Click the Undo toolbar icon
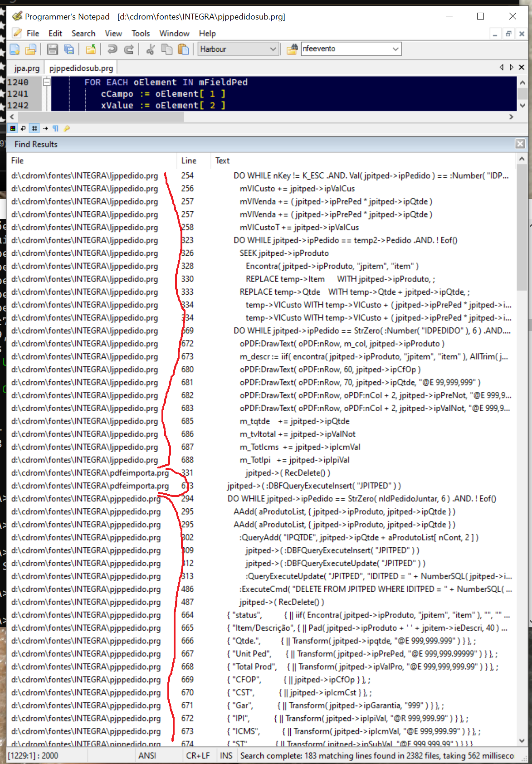The height and width of the screenshot is (764, 532). [112, 49]
